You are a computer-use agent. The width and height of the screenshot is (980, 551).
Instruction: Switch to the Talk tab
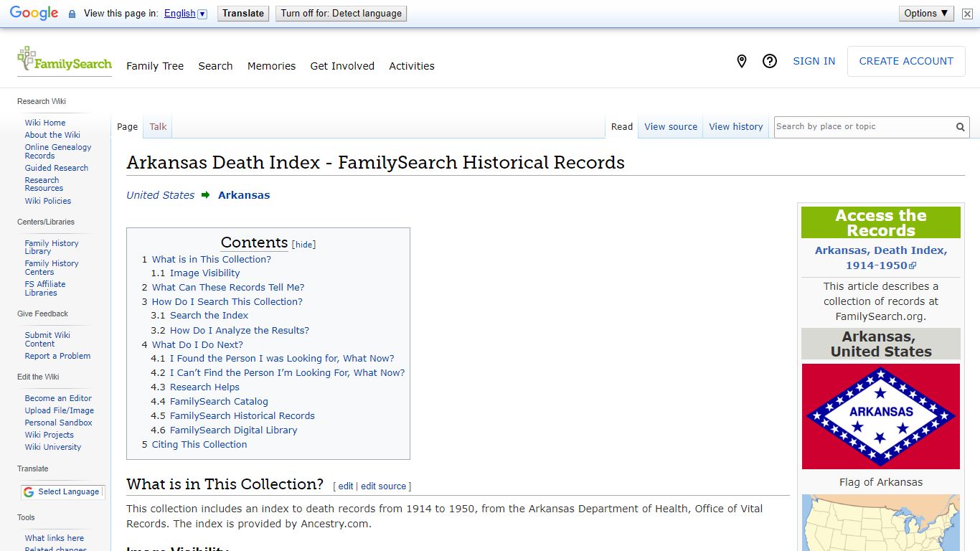pos(158,127)
